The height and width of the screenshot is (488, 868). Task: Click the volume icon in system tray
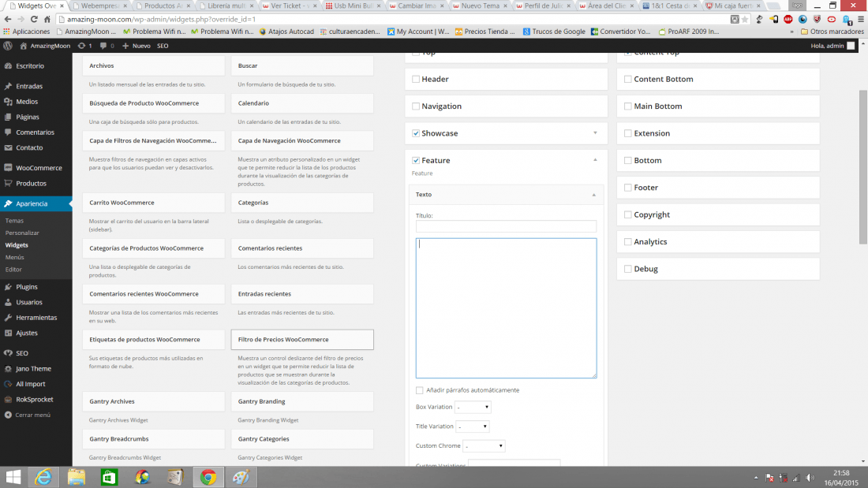point(810,478)
